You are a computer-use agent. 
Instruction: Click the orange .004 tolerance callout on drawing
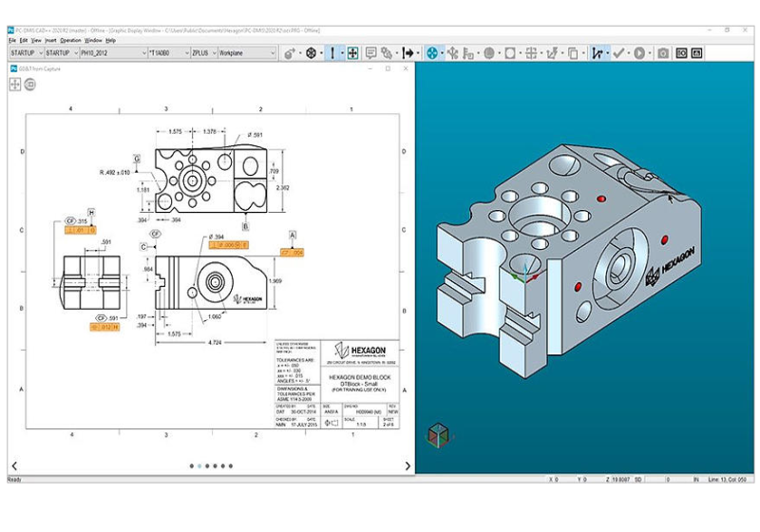point(292,253)
